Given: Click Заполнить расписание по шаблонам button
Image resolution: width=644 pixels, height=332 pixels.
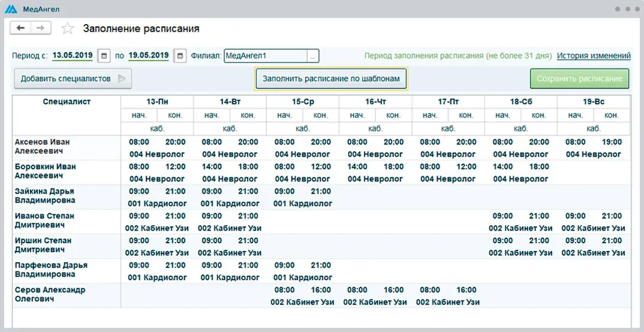Looking at the screenshot, I should point(331,79).
